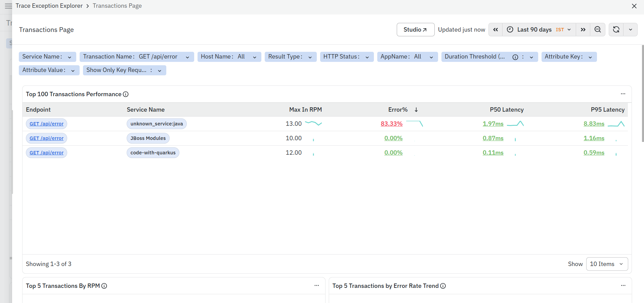The width and height of the screenshot is (644, 303).
Task: Click the page vertical scrollbar
Action: click(x=643, y=93)
